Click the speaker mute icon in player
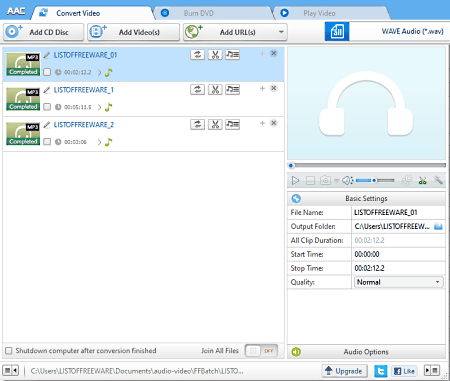 347,180
